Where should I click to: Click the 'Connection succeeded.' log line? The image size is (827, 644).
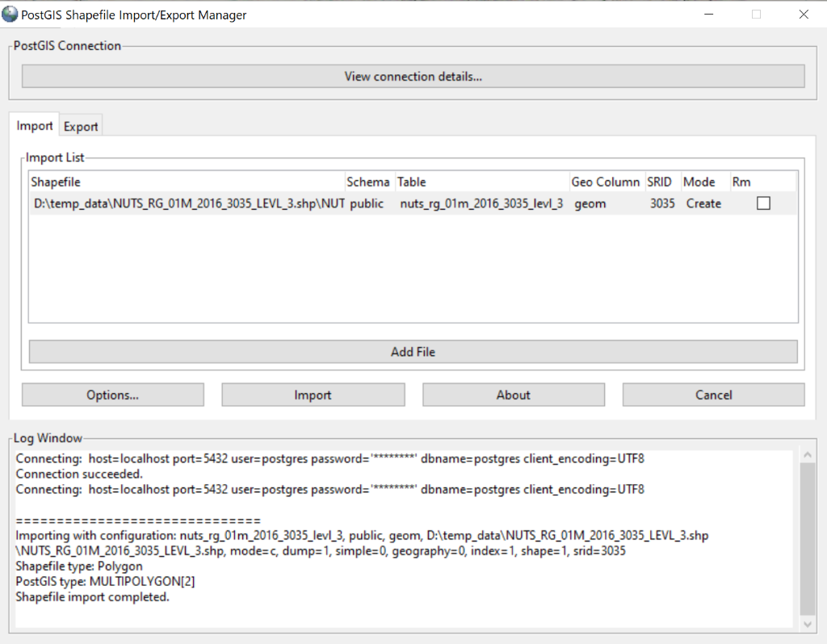point(79,474)
